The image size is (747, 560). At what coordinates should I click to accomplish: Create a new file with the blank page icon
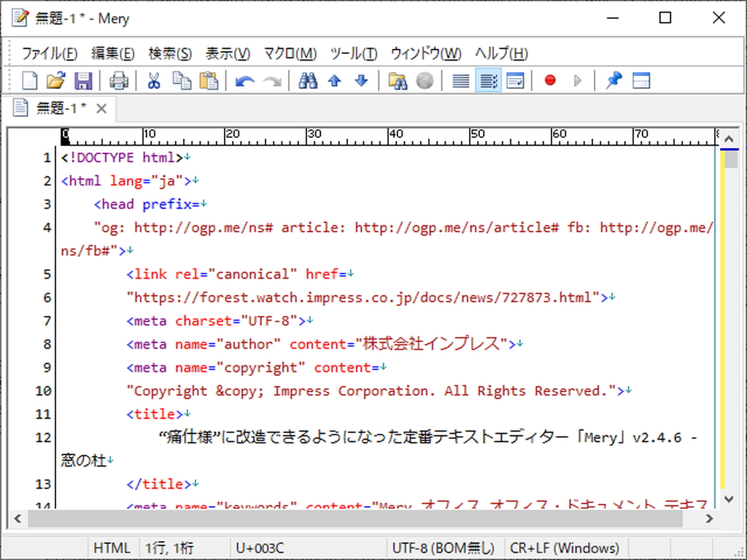(29, 80)
